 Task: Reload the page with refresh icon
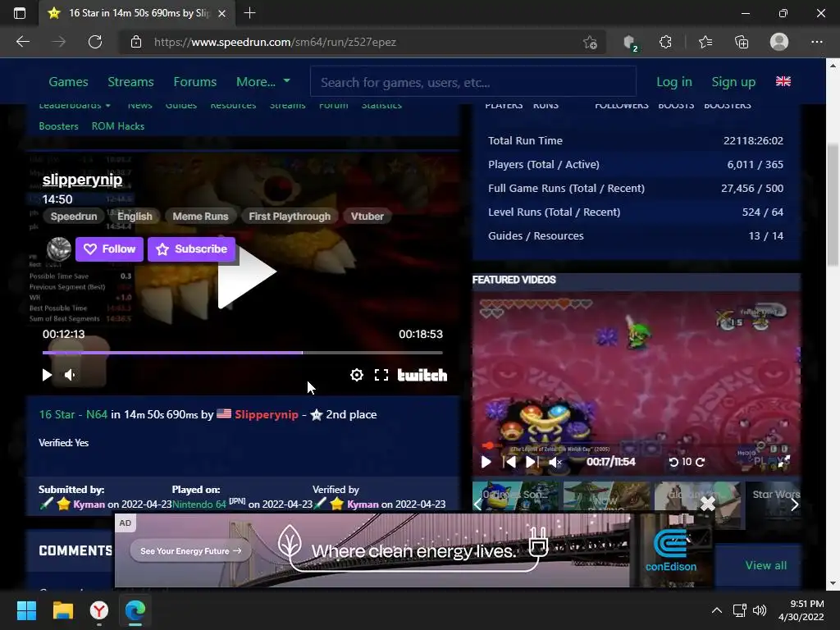(95, 42)
